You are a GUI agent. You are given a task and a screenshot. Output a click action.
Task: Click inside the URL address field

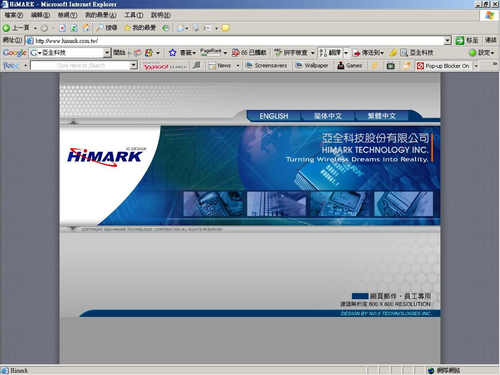[239, 41]
